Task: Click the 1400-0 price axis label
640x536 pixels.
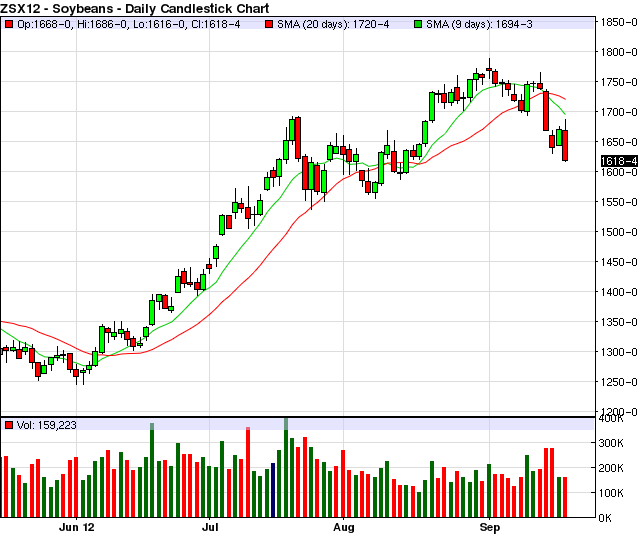Action: (x=619, y=292)
